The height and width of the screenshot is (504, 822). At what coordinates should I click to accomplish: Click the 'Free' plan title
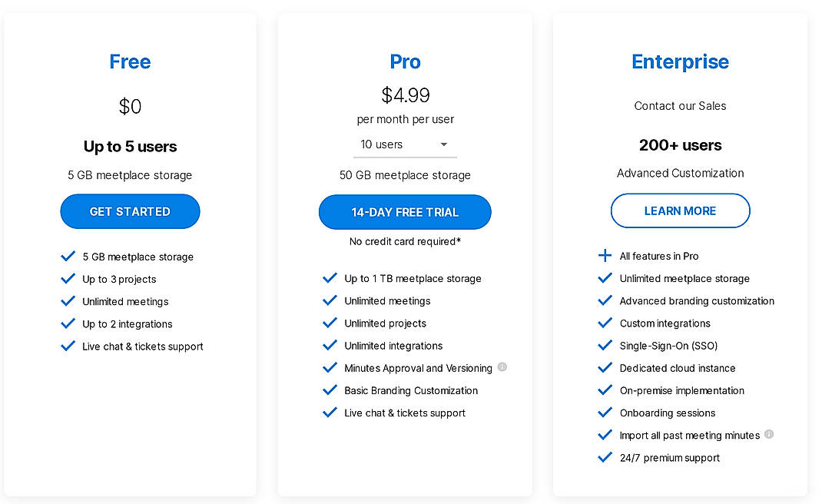coord(130,61)
